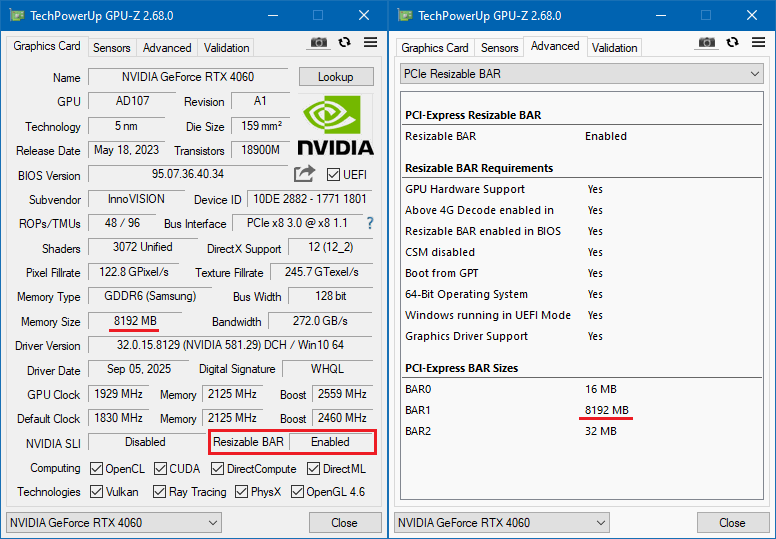The width and height of the screenshot is (776, 539).
Task: Click the Driver Date Sep 05, 2025 field
Action: (x=139, y=369)
